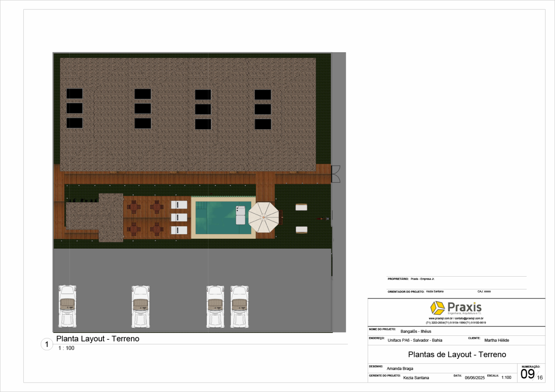Click the 'Plantas de Layout - Terreno' sheet title
This screenshot has width=555, height=392.
pyautogui.click(x=457, y=355)
